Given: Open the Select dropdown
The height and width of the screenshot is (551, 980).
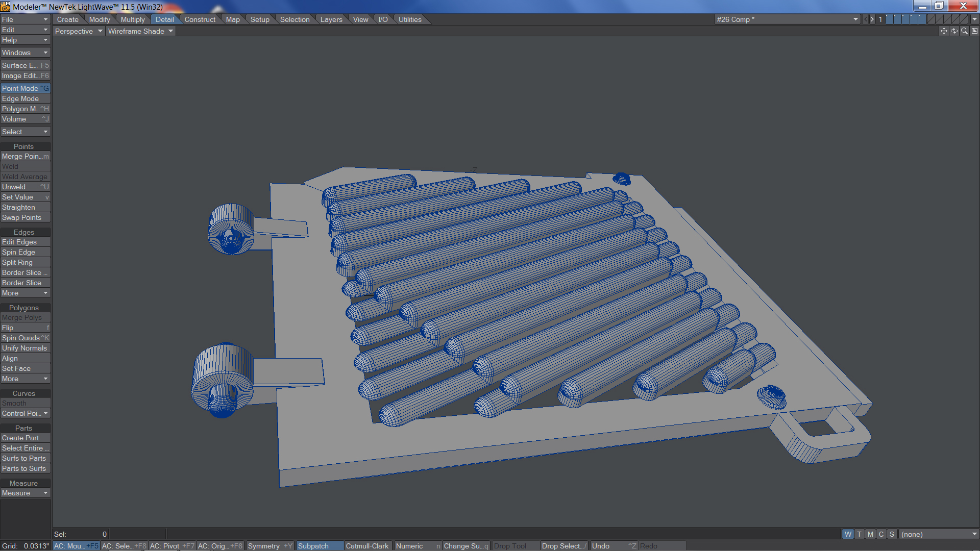Looking at the screenshot, I should 25,132.
